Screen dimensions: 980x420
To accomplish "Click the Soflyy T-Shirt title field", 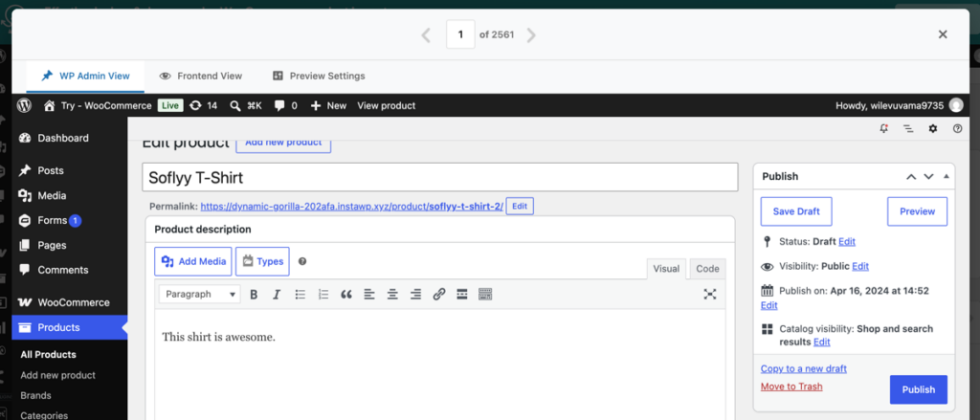I will pos(440,178).
